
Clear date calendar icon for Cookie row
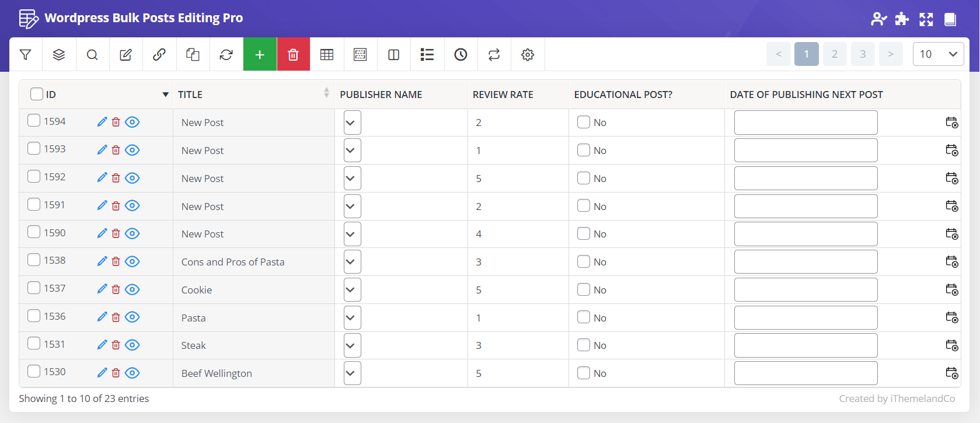[x=952, y=289]
